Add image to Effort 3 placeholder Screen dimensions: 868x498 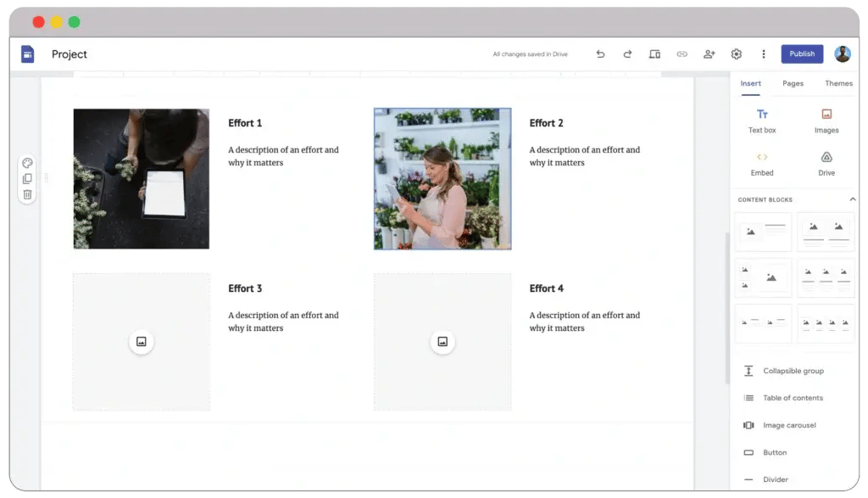coord(142,342)
